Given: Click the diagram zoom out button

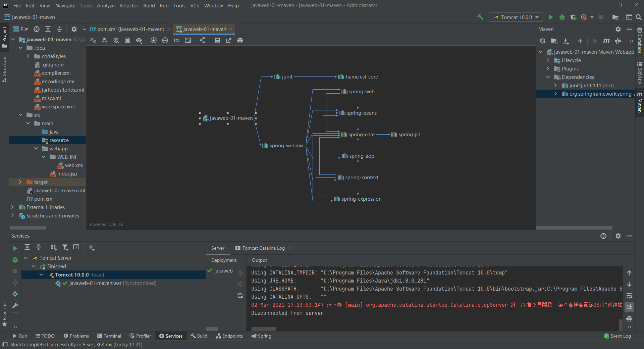Looking at the screenshot, I should pos(165,40).
